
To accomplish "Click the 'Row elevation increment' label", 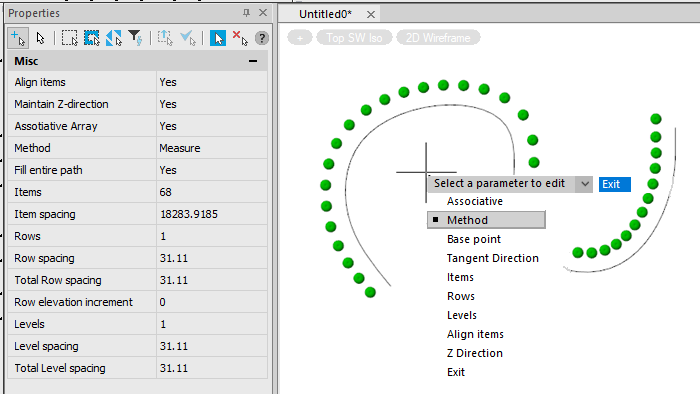I will [73, 302].
